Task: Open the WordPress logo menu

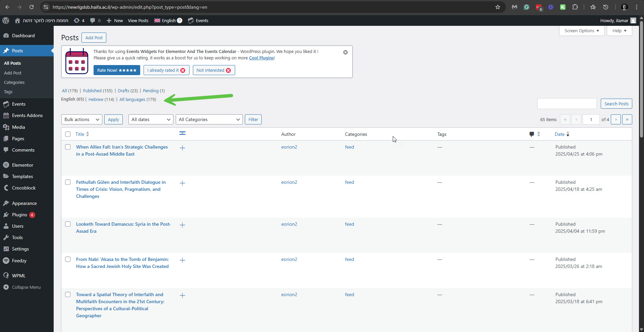Action: coord(6,20)
